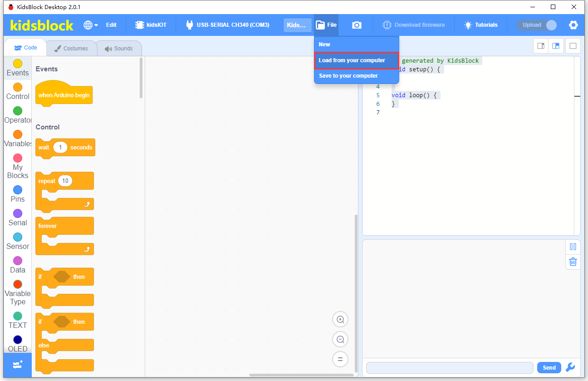Image resolution: width=588 pixels, height=381 pixels.
Task: Click the workspace vertical scrollbar
Action: click(x=356, y=293)
